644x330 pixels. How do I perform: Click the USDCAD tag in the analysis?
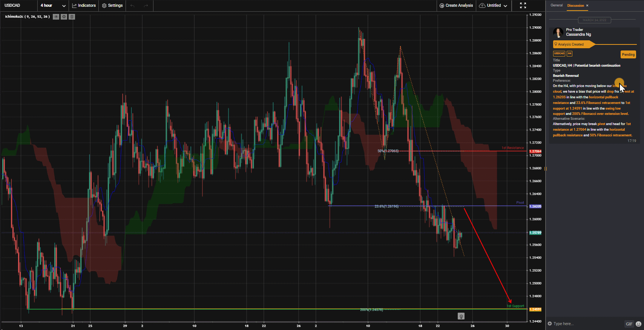(559, 53)
